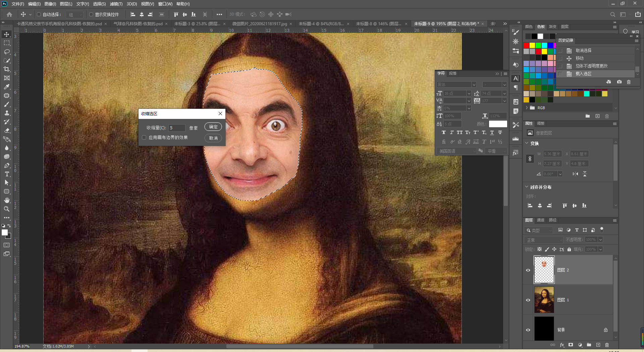Add a layer mask from Layers panel footer
Image resolution: width=644 pixels, height=352 pixels.
[571, 345]
